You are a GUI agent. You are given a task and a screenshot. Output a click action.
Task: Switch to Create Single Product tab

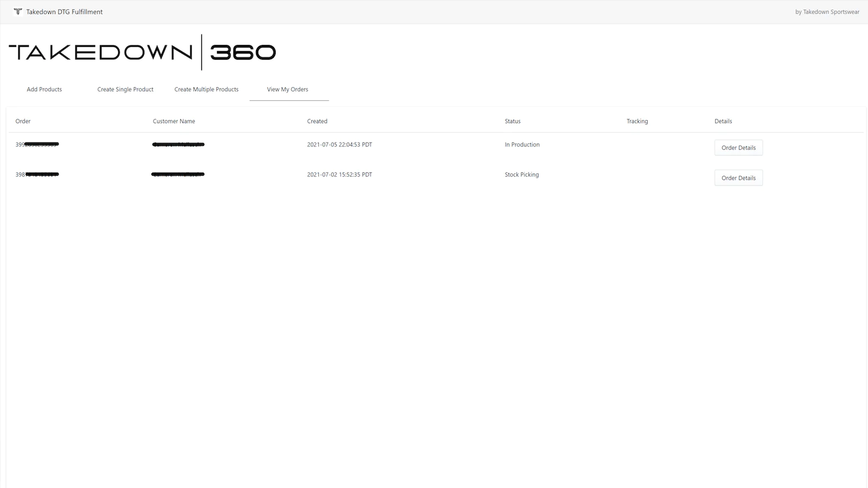click(x=125, y=89)
